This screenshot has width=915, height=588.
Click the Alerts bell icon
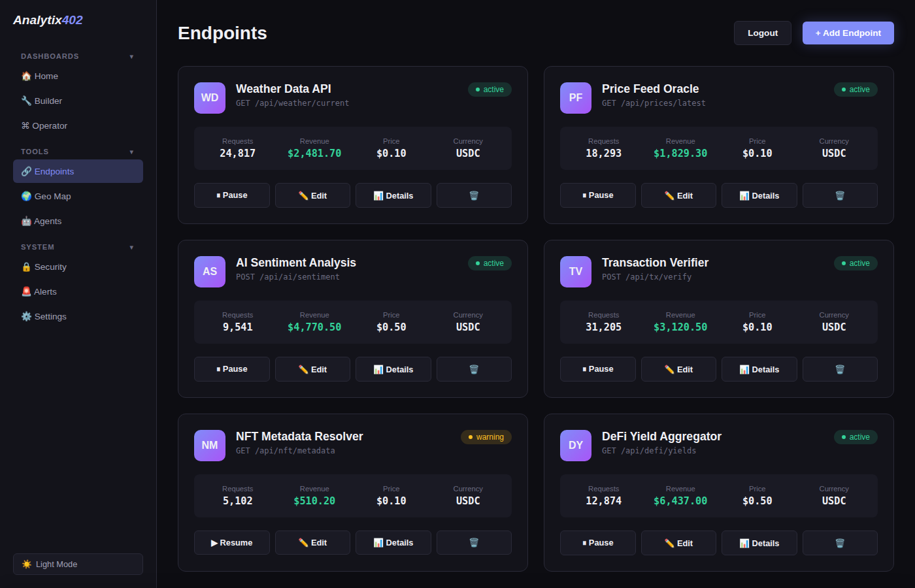pyautogui.click(x=26, y=291)
